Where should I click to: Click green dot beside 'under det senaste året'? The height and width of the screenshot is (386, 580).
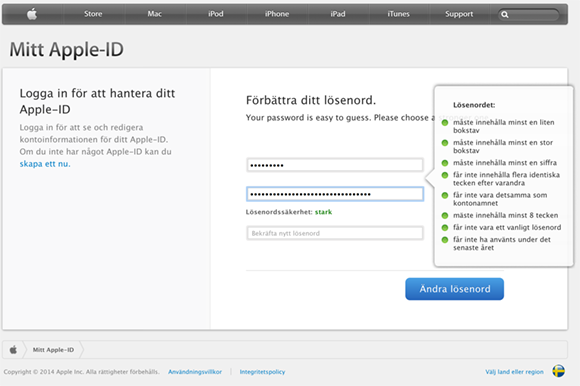(x=445, y=240)
